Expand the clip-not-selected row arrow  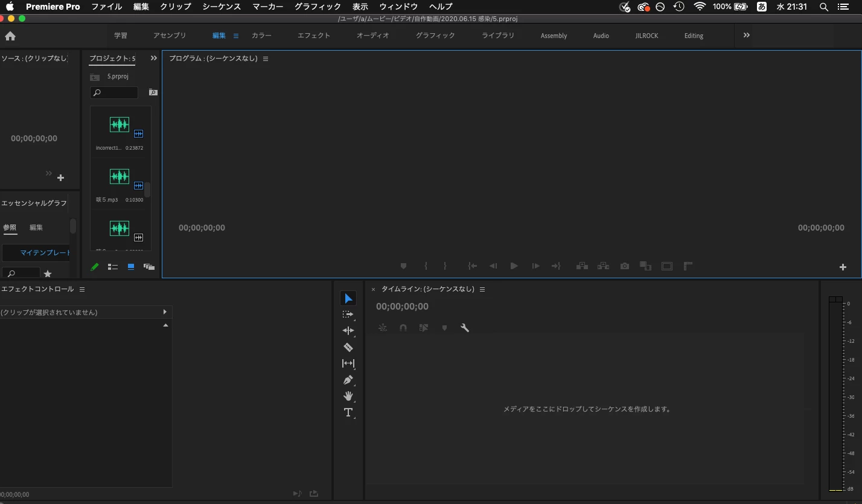point(165,313)
